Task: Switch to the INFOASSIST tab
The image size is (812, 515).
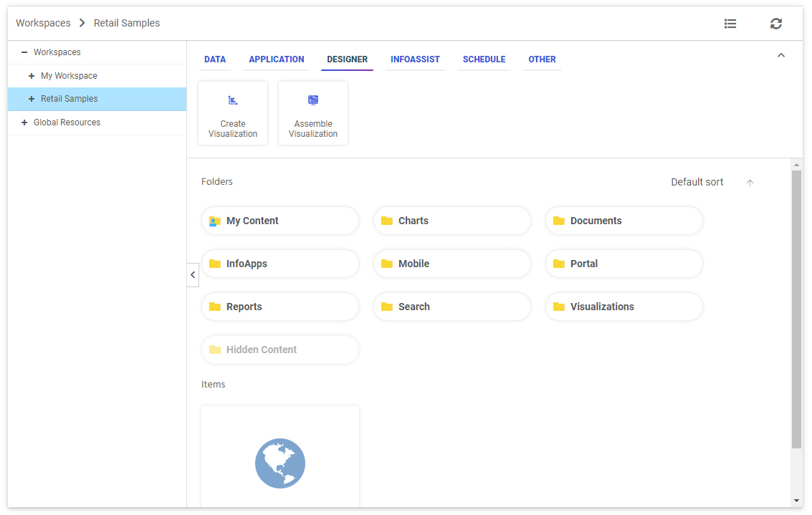Action: point(415,59)
